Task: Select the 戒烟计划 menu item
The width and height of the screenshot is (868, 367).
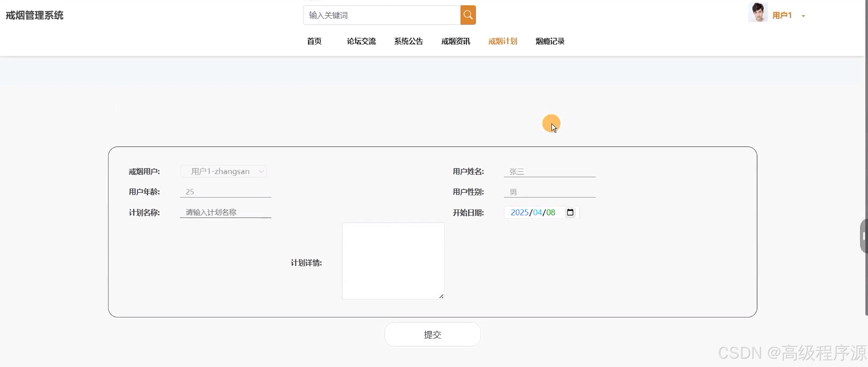Action: [x=502, y=42]
